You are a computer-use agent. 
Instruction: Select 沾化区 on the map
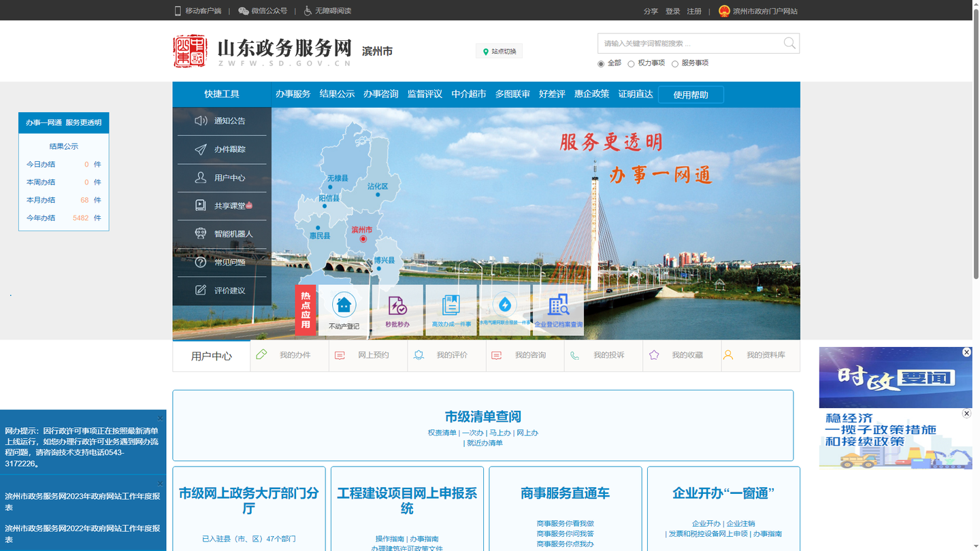[378, 186]
